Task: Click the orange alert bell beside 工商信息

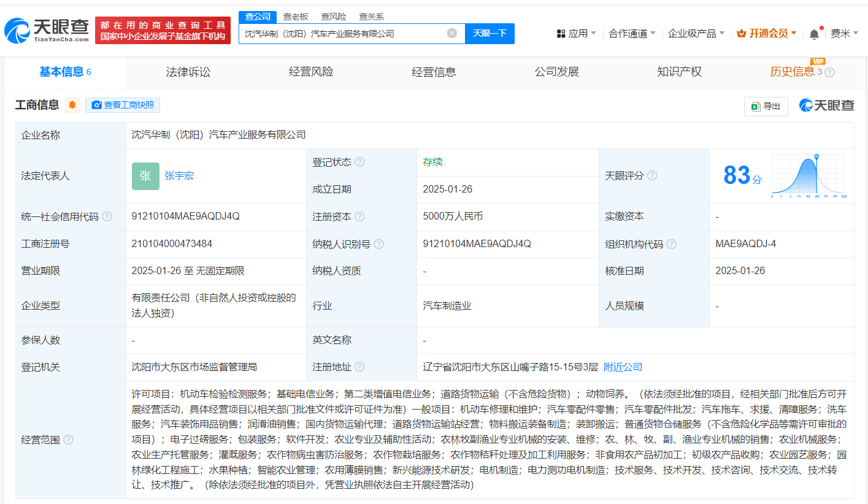Action: click(x=72, y=105)
